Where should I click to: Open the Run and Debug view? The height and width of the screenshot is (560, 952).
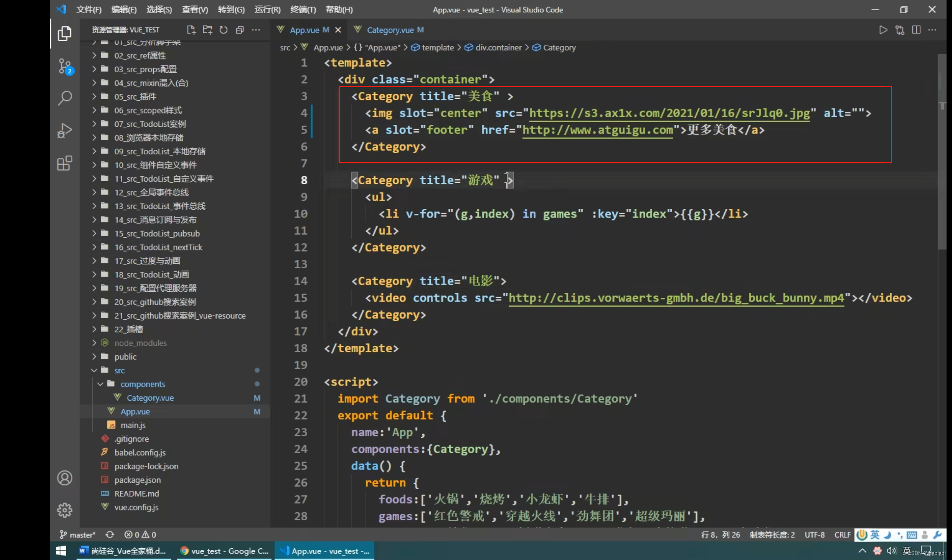(x=65, y=131)
